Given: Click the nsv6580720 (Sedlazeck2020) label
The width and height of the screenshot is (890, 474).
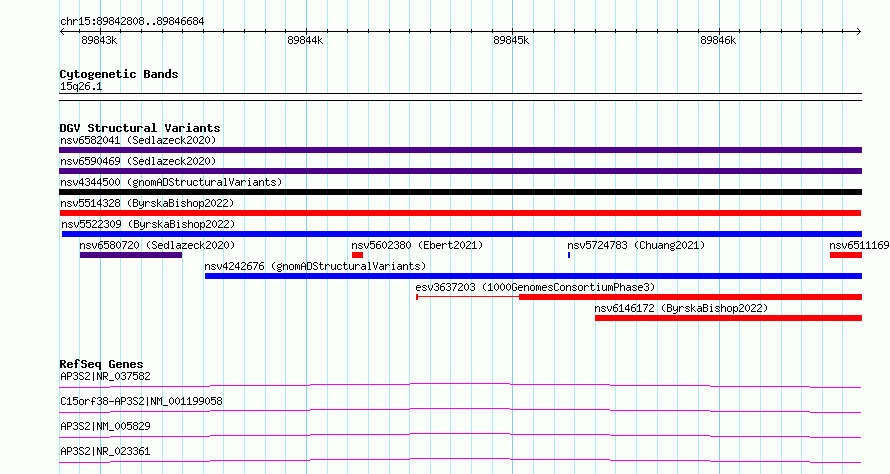Looking at the screenshot, I should pos(157,245).
